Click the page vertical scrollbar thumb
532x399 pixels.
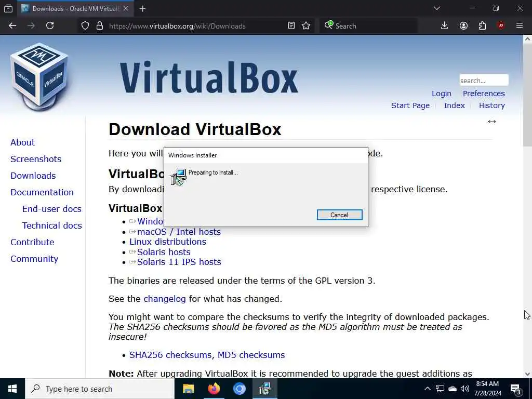527,95
